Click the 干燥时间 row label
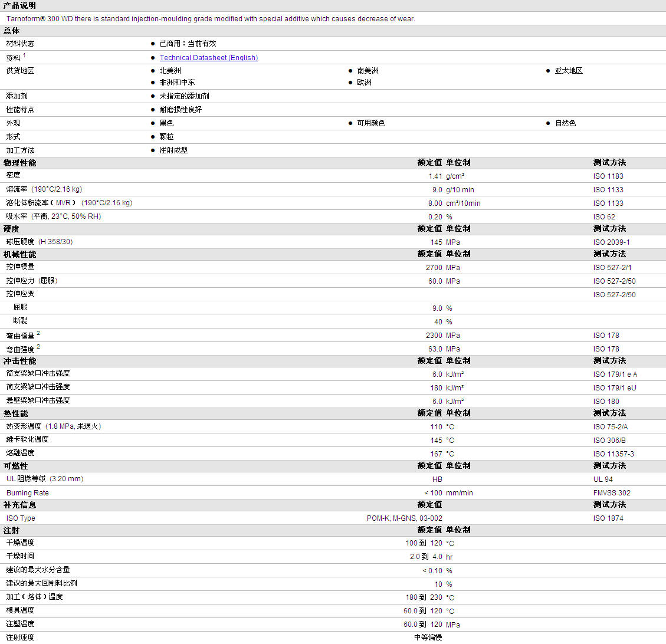The image size is (666, 644). [21, 556]
